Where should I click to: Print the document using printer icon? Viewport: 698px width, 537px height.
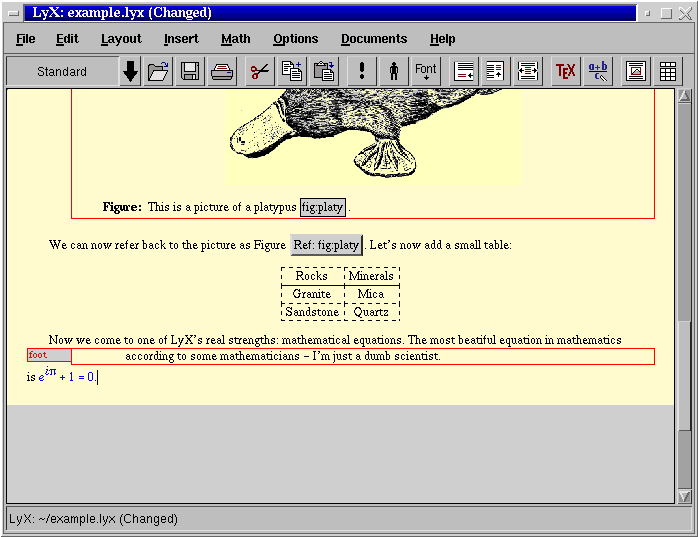[222, 71]
